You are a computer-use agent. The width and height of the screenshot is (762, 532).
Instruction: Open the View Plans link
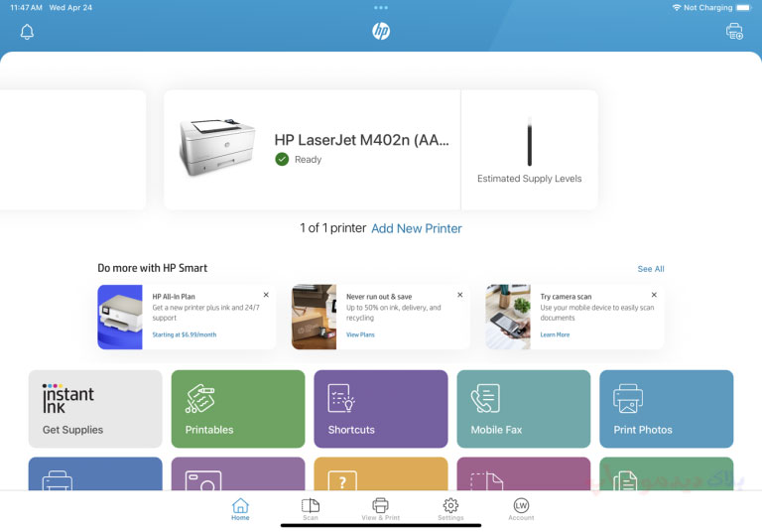tap(360, 334)
